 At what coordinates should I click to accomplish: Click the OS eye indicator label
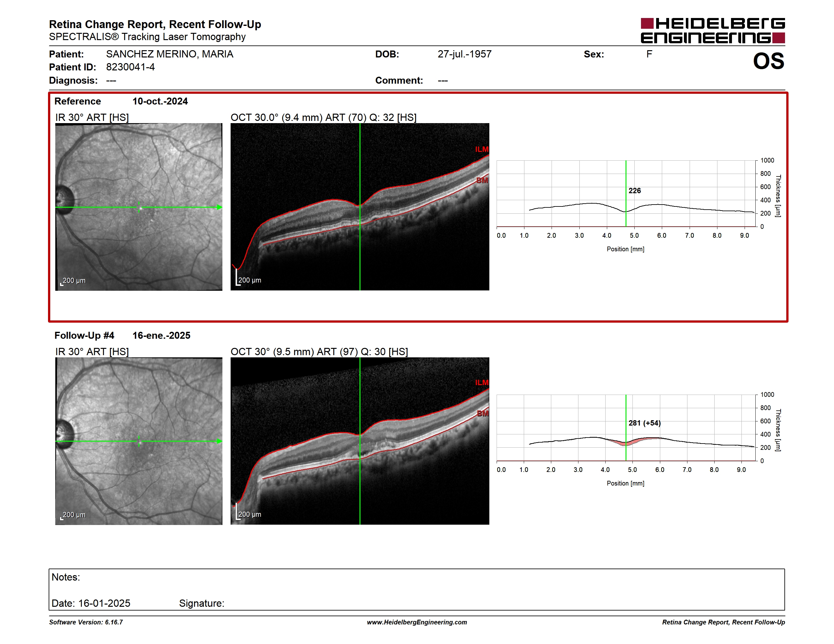(x=768, y=61)
